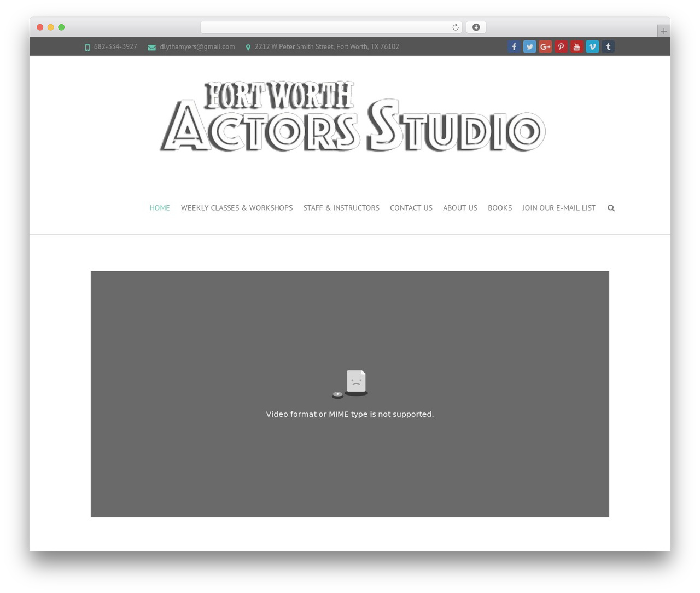
Task: Open the Tumblr social icon
Action: [x=608, y=47]
